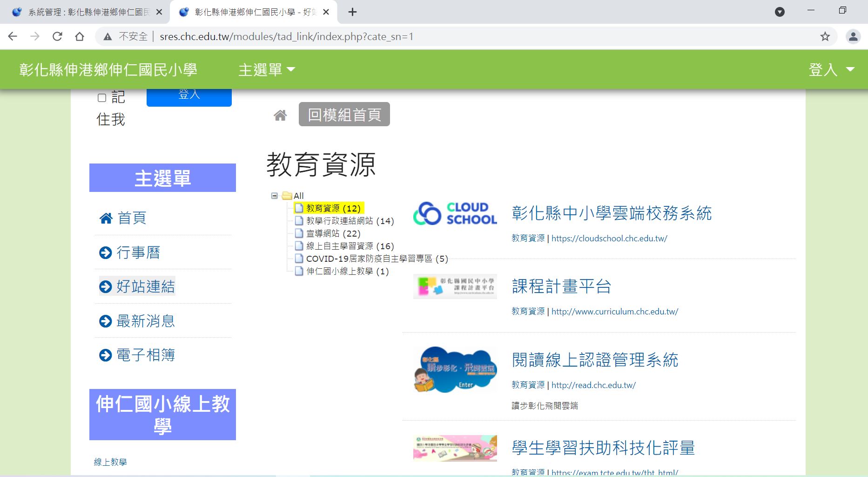Open the Chrome profile avatar icon
Screen dimensions: 868x477
[853, 36]
